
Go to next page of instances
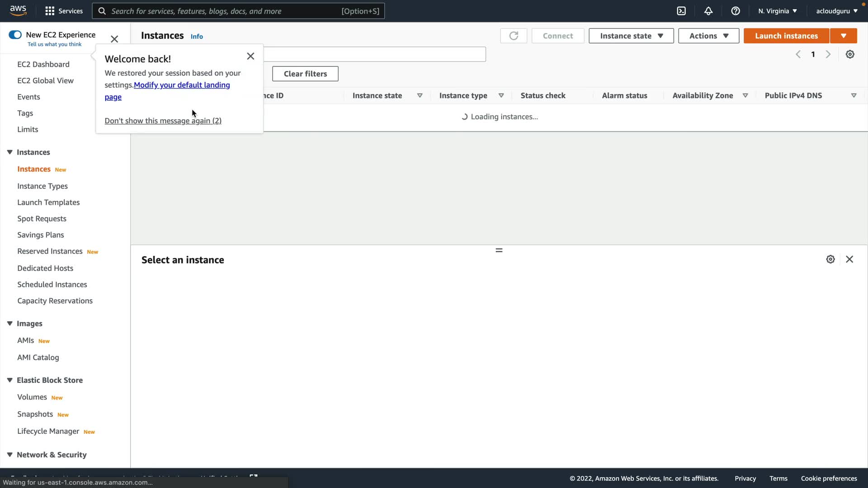828,54
